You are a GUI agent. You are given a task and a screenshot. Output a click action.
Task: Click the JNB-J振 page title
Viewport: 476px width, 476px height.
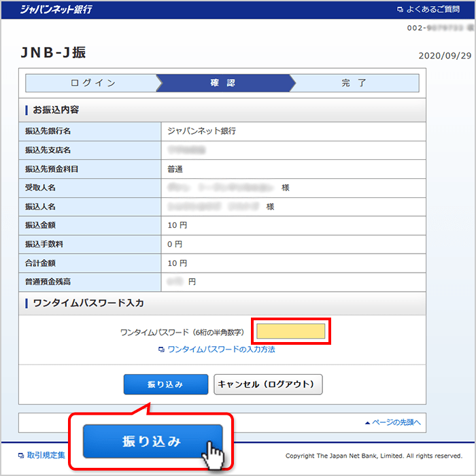click(53, 52)
